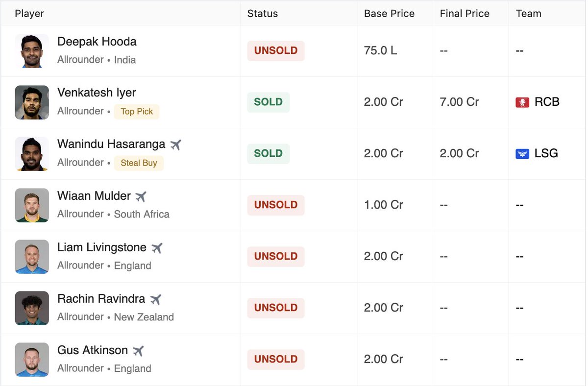This screenshot has height=386, width=588.
Task: Open Venkatesh Iyer's player photo
Action: (x=32, y=102)
